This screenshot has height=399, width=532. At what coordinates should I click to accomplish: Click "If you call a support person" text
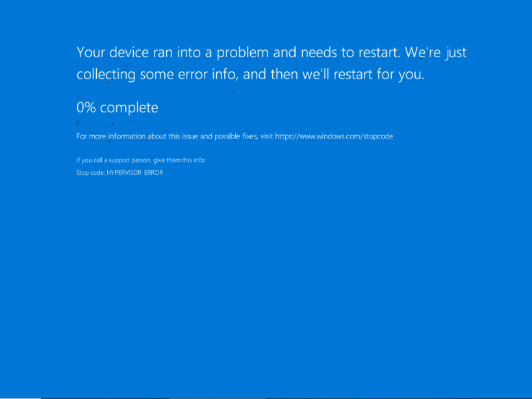114,160
